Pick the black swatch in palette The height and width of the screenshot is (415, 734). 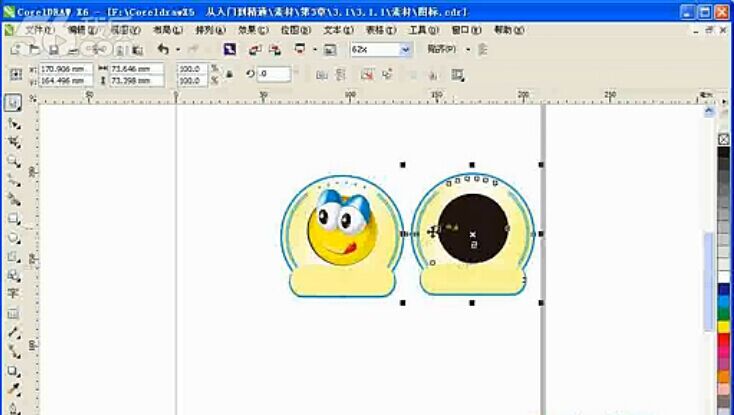click(x=724, y=153)
